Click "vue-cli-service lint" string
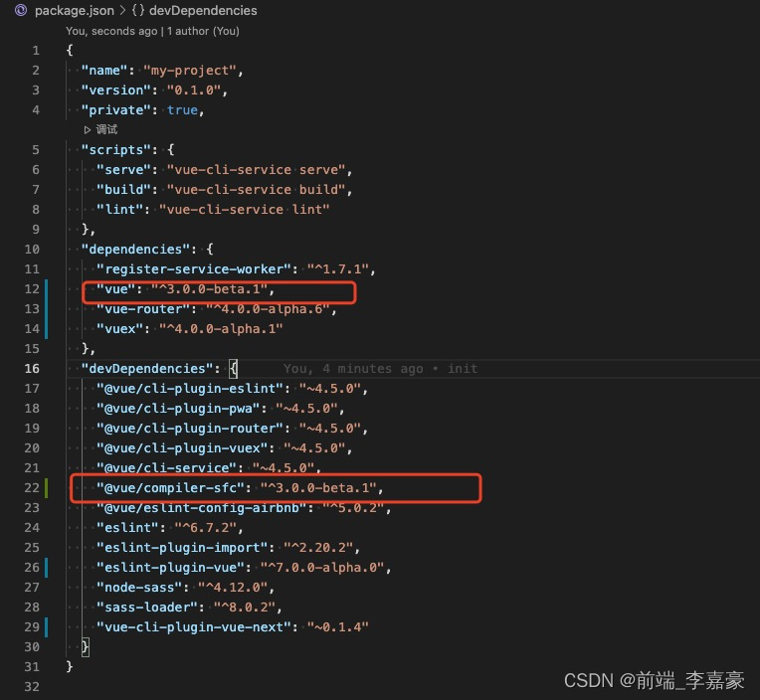The height and width of the screenshot is (700, 760). tap(245, 210)
